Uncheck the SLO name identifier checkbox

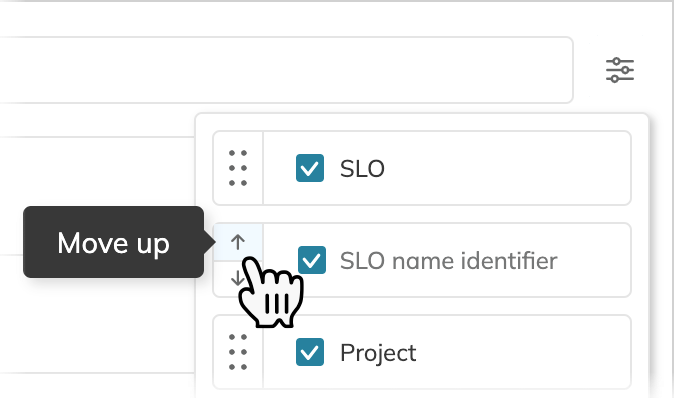point(312,260)
